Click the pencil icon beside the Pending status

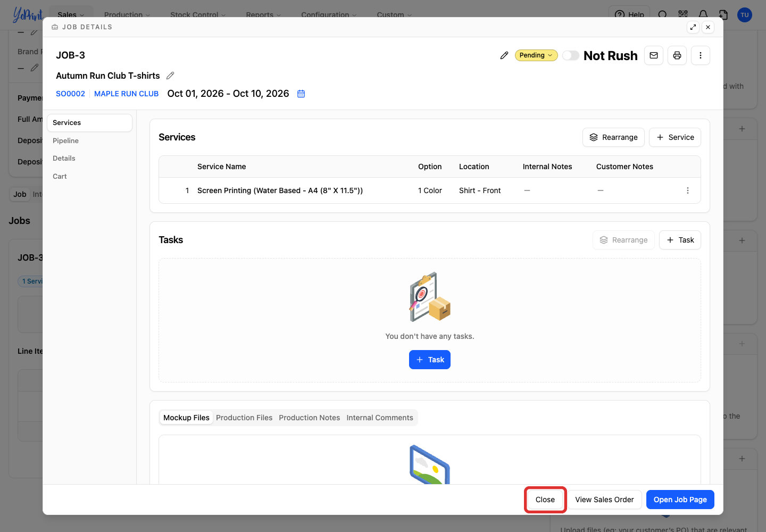pos(504,55)
